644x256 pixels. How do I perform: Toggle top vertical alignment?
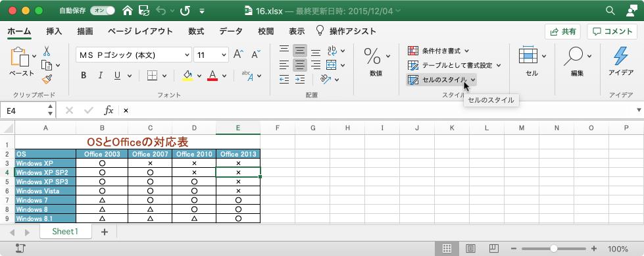284,51
